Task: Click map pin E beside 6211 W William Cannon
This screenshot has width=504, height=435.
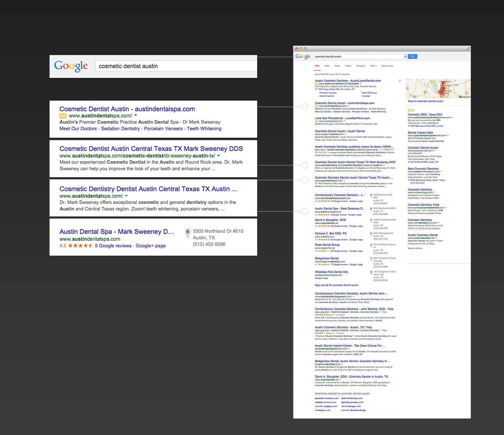Action: click(x=371, y=245)
